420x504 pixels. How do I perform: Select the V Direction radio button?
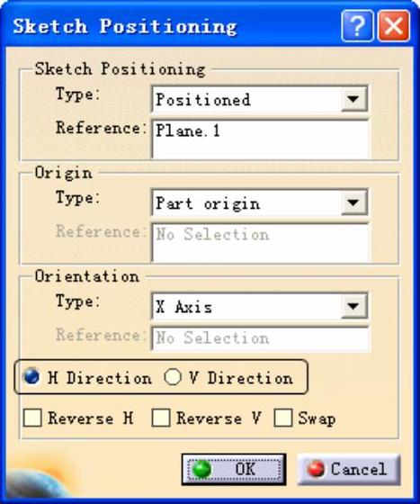click(173, 376)
